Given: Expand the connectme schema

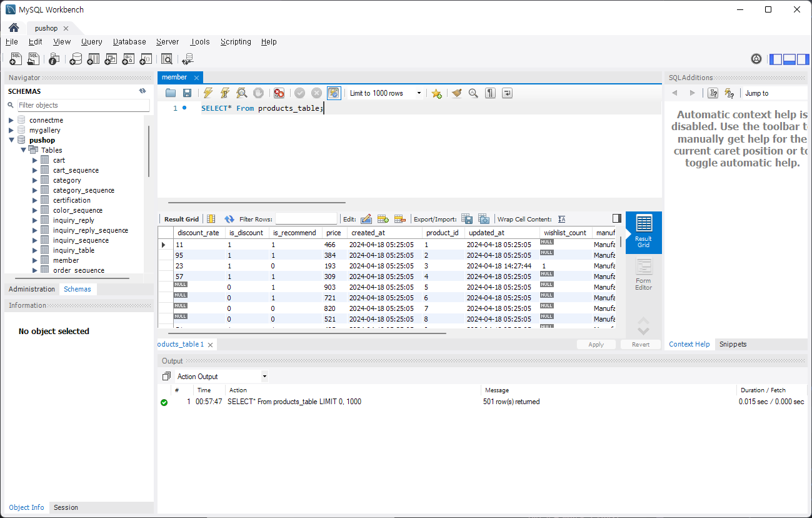Looking at the screenshot, I should click(11, 120).
